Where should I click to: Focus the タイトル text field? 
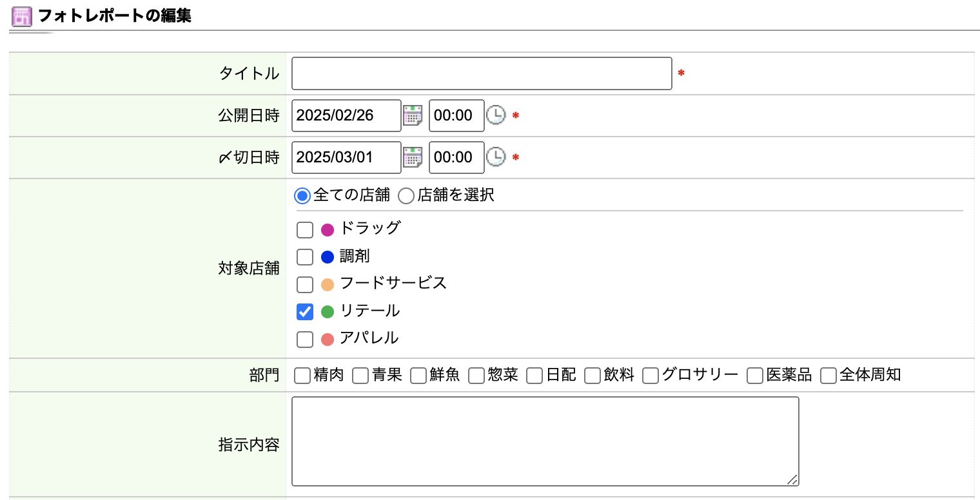tap(482, 73)
